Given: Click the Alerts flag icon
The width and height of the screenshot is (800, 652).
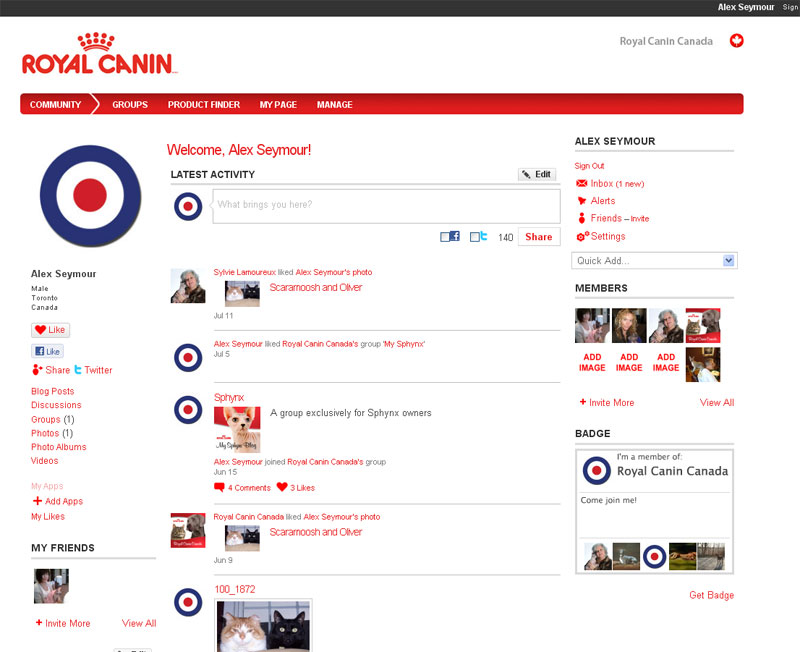Looking at the screenshot, I should point(582,201).
